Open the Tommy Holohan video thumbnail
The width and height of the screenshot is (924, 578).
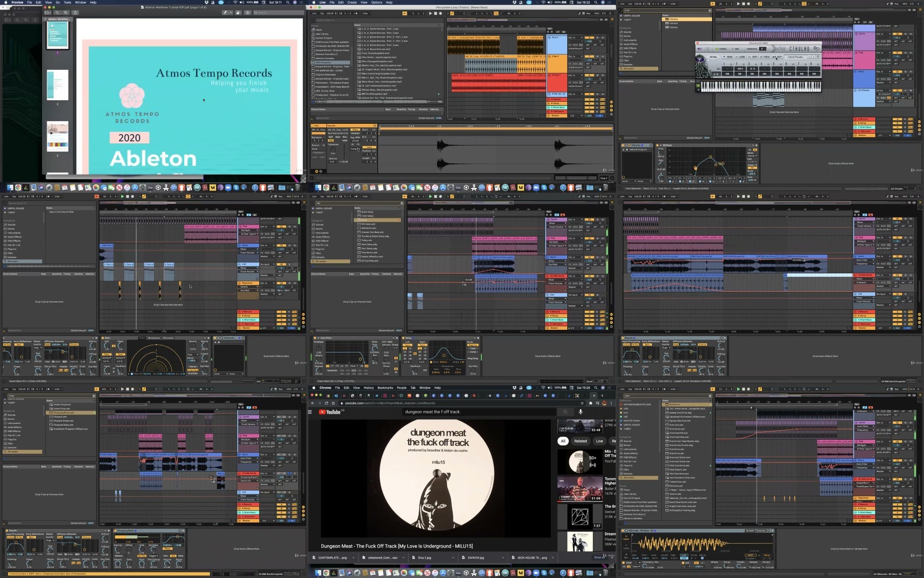[x=580, y=489]
